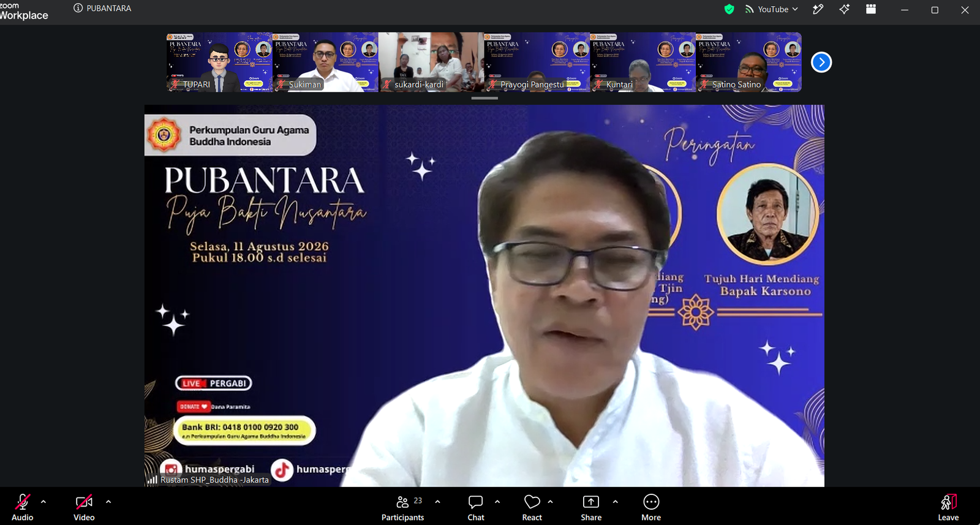Check the green encryption shield icon

click(x=729, y=9)
